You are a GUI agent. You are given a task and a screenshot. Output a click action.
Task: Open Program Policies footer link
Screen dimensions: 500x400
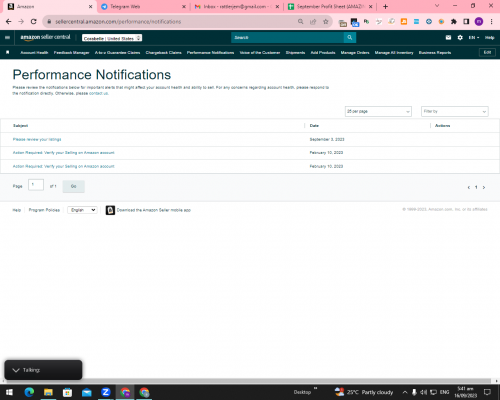coord(44,210)
